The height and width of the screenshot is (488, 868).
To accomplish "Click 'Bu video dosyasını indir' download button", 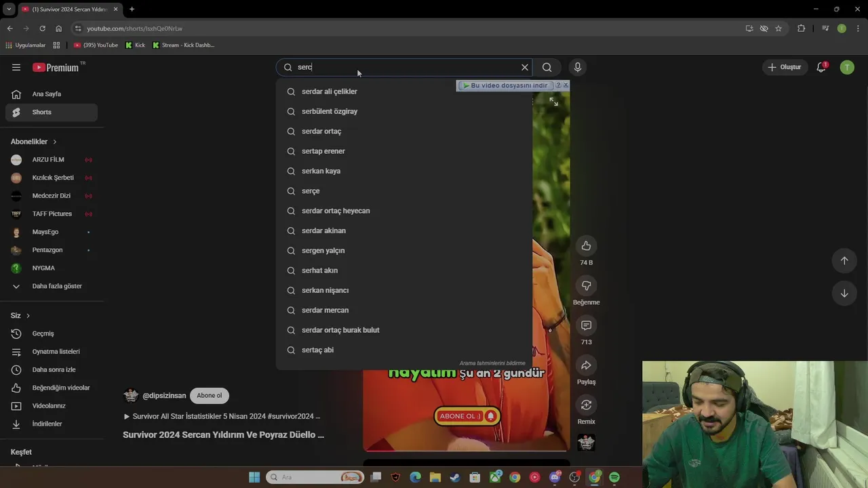I will [x=505, y=85].
